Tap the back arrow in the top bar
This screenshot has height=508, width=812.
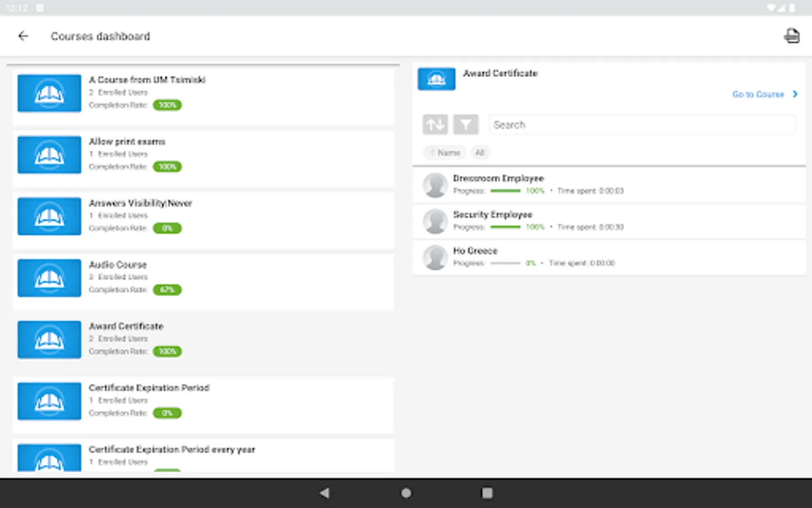coord(23,36)
